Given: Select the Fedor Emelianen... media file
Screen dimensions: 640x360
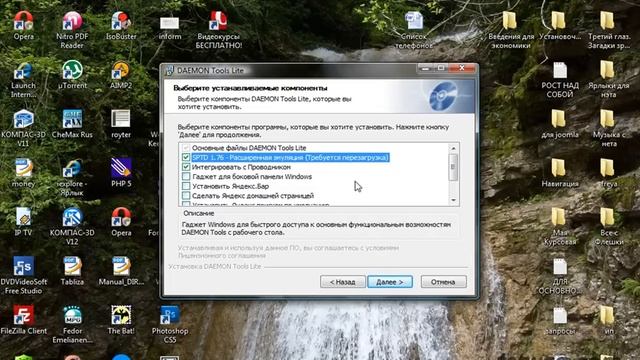Looking at the screenshot, I should 72,324.
